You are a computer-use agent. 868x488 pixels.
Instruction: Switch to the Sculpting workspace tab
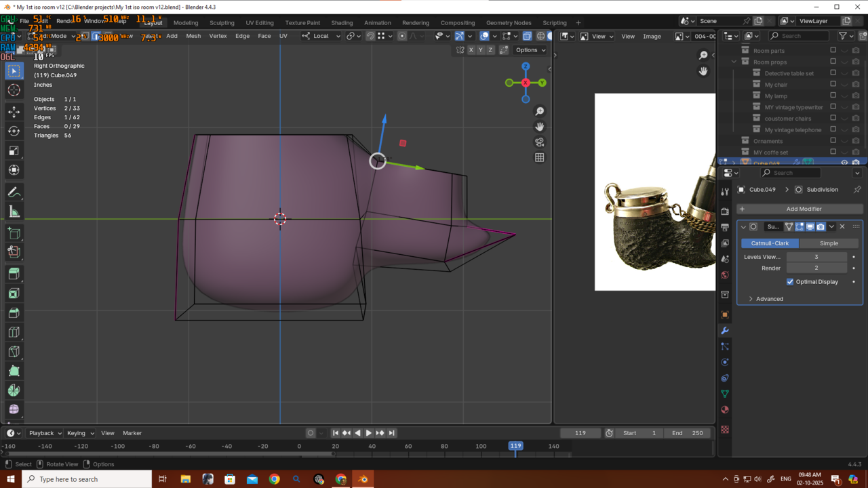(x=222, y=22)
